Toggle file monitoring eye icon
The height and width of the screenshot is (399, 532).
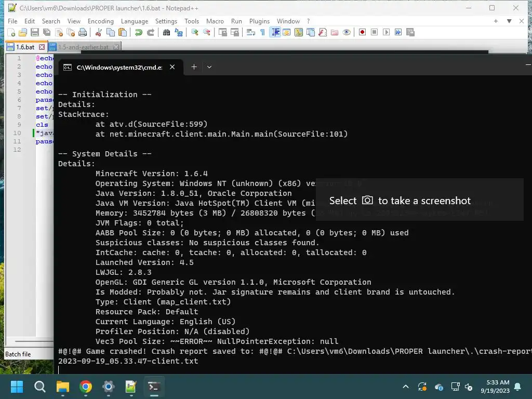coord(347,32)
